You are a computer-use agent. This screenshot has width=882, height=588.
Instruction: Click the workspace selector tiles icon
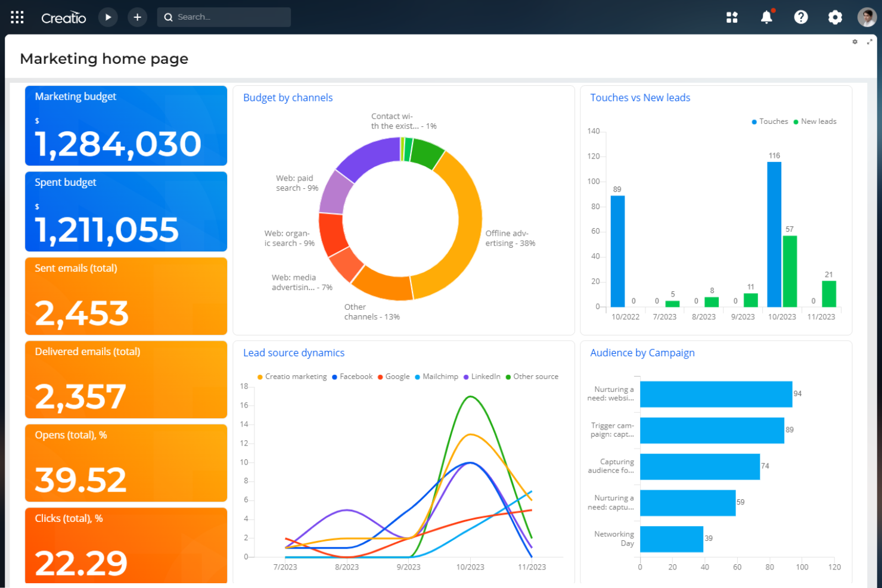tap(732, 17)
